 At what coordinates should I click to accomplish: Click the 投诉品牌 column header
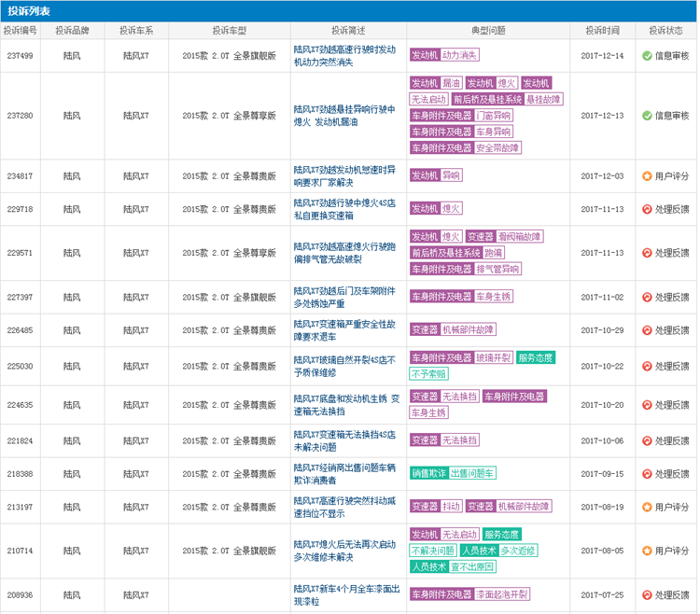coord(72,31)
